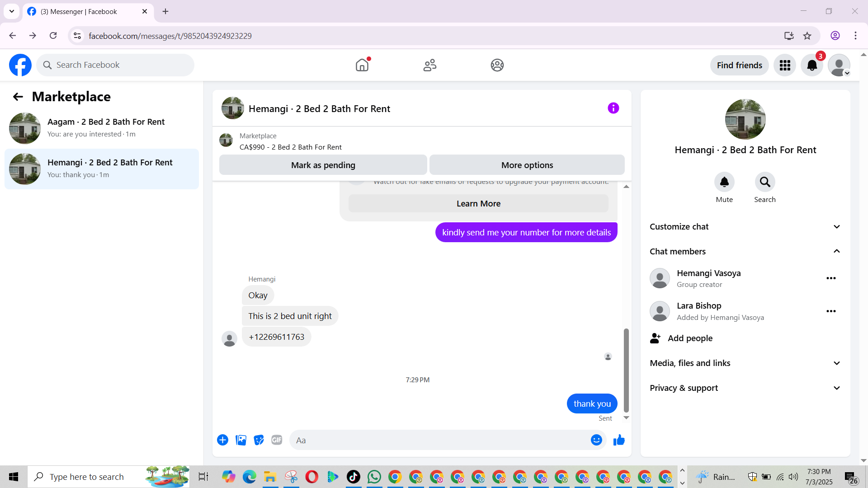Open more actions plus icon
The width and height of the screenshot is (868, 488).
tap(222, 440)
